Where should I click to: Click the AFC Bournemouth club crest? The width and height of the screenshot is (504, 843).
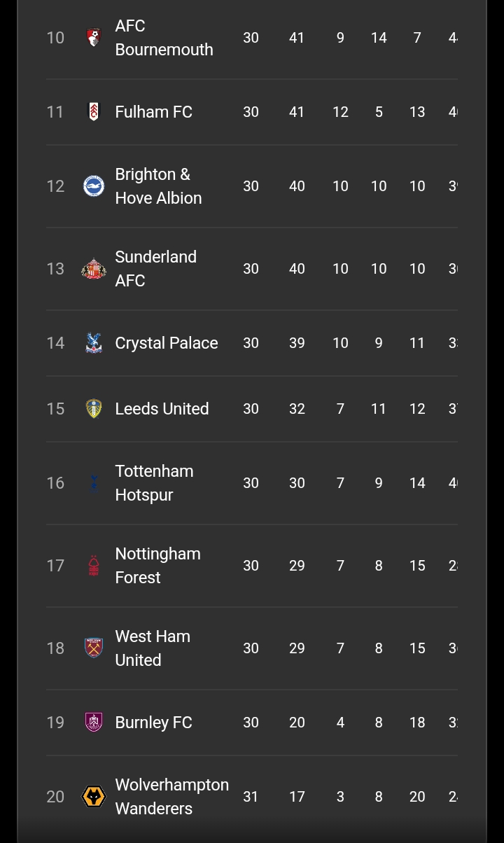coord(93,38)
